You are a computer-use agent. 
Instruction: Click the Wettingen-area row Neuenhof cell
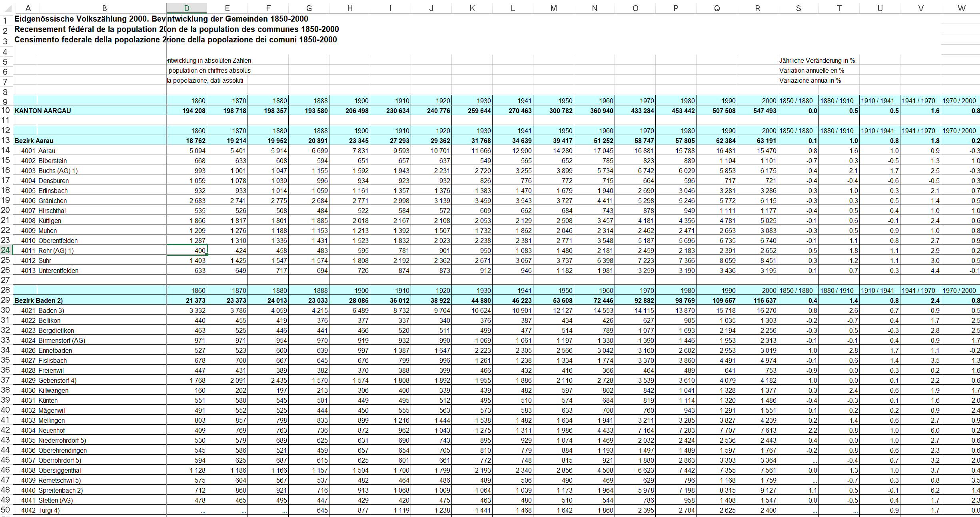click(x=102, y=430)
